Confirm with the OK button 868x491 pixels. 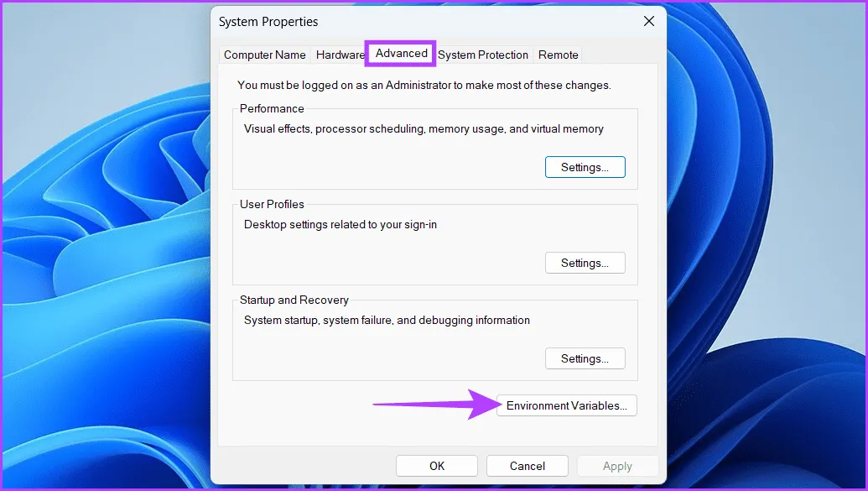(x=437, y=466)
